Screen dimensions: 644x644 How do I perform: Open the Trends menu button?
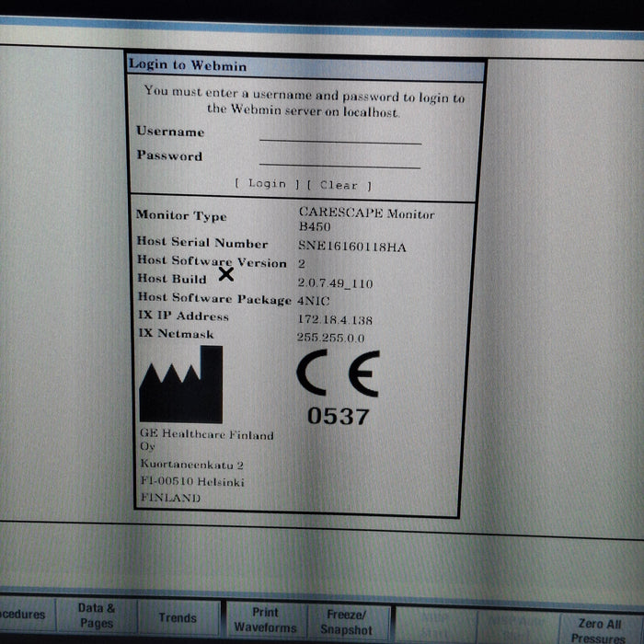178,617
